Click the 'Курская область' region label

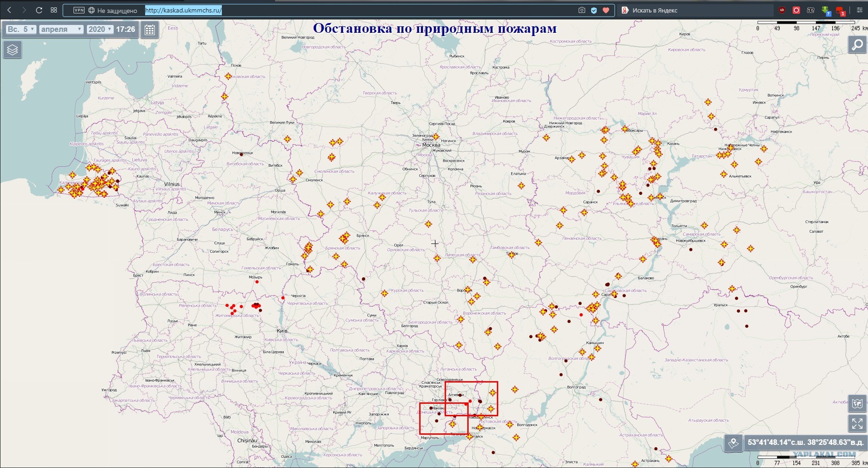pyautogui.click(x=407, y=291)
